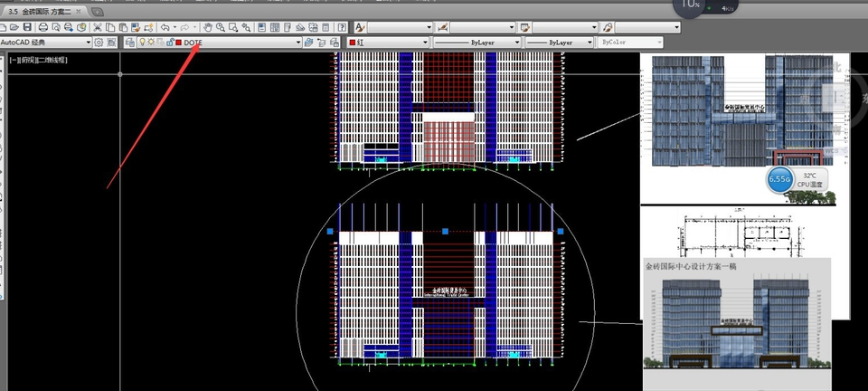Open the Tool Palettes icon
Viewport: 868px width, 391px height.
pos(287,27)
